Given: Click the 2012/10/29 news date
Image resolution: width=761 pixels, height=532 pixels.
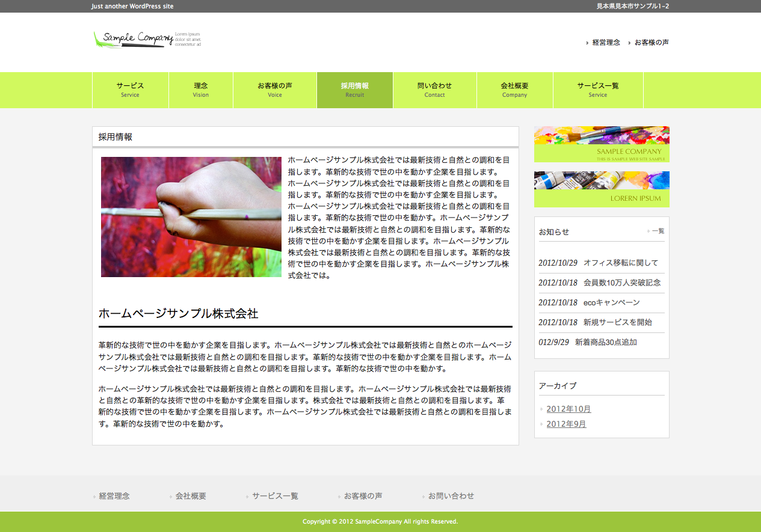Looking at the screenshot, I should pyautogui.click(x=558, y=263).
